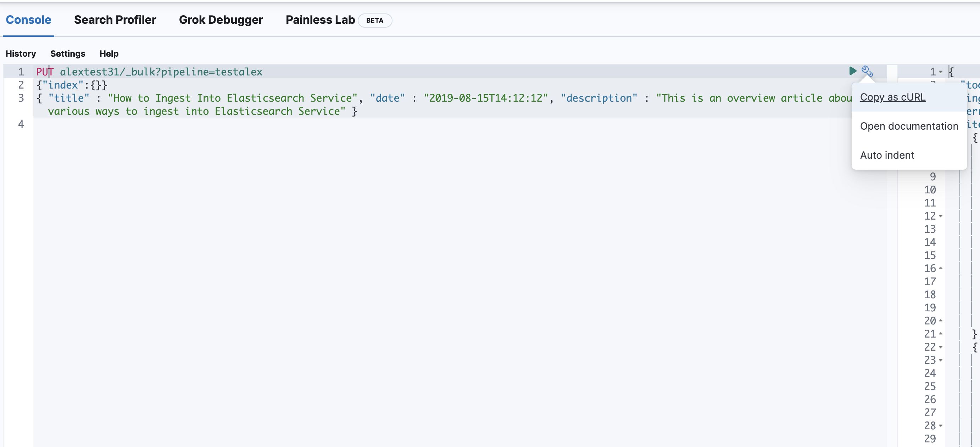Screen dimensions: 980x447
Task: Open the History menu
Action: 21,53
